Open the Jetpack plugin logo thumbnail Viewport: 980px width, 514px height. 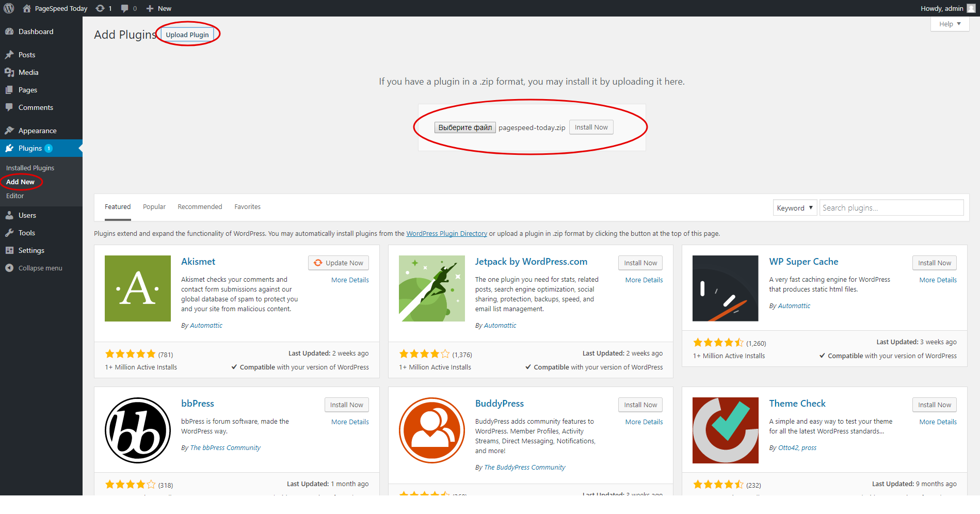click(432, 288)
